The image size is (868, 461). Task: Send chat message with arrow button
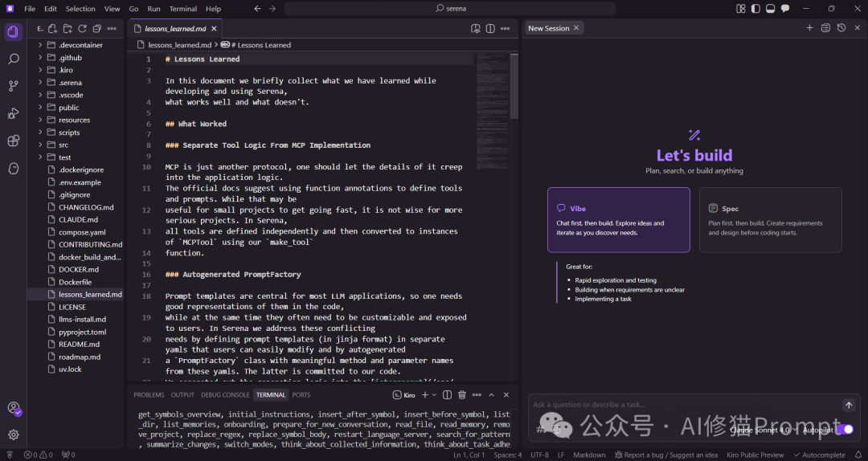coord(848,405)
